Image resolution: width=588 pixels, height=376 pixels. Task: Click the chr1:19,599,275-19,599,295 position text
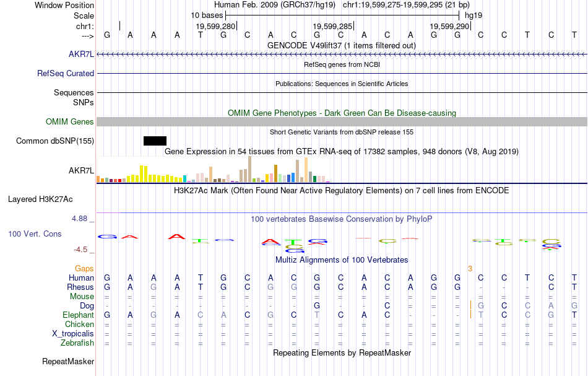[406, 5]
